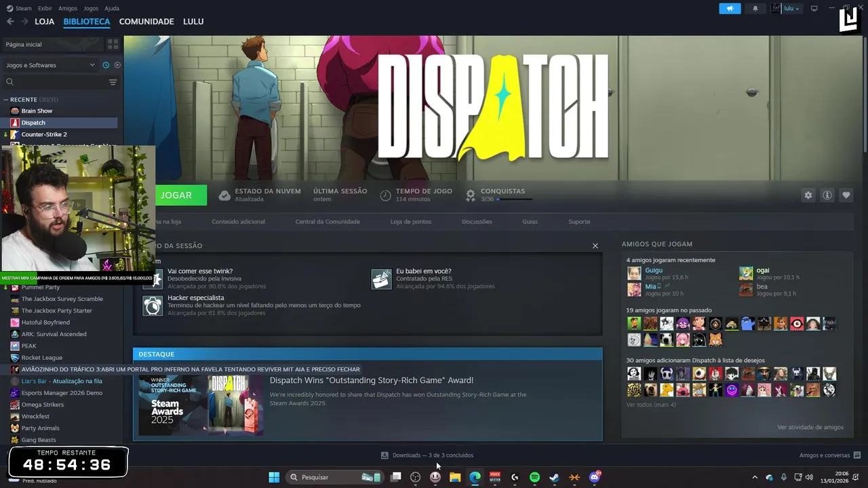Image resolution: width=868 pixels, height=488 pixels.
Task: Go back with the navigation arrow
Action: click(10, 22)
